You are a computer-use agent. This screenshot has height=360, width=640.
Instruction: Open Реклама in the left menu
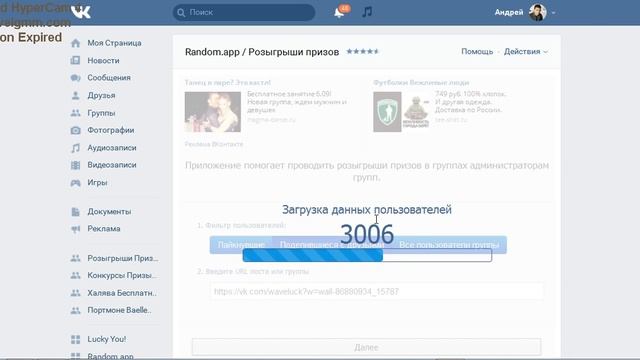[104, 229]
